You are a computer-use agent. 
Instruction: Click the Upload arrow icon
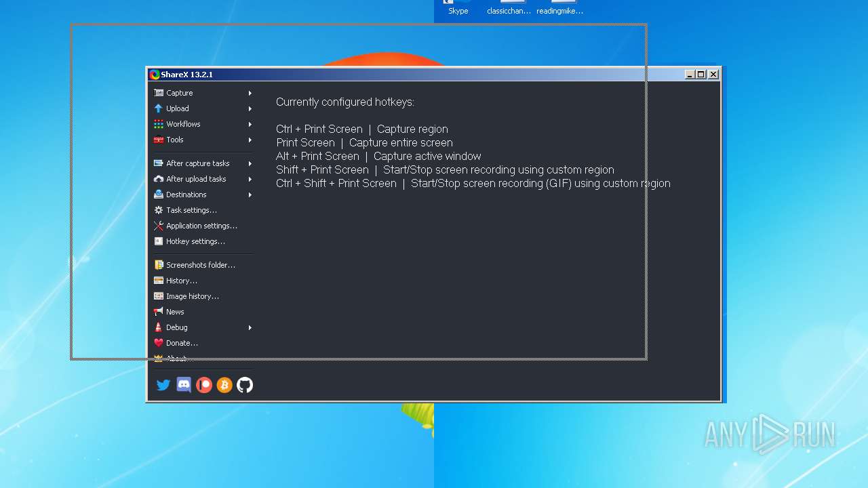pos(159,108)
